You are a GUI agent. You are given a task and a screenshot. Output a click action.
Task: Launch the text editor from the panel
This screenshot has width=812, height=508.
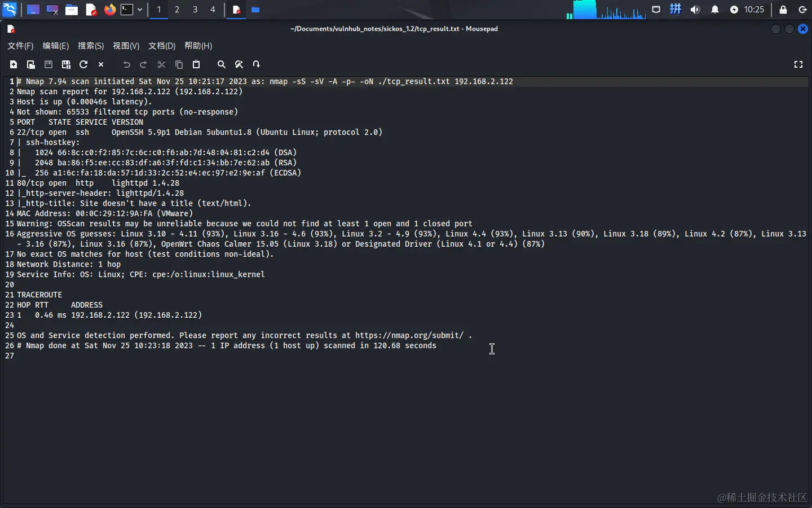click(x=91, y=10)
